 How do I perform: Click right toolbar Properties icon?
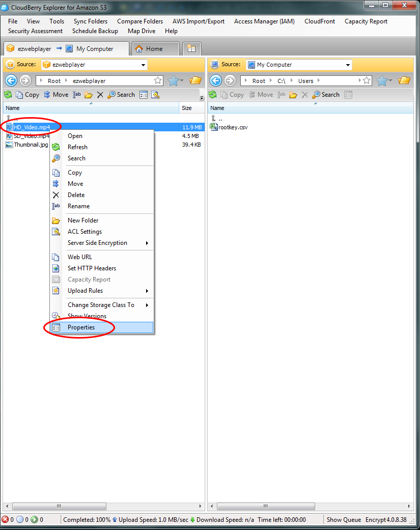[348, 95]
